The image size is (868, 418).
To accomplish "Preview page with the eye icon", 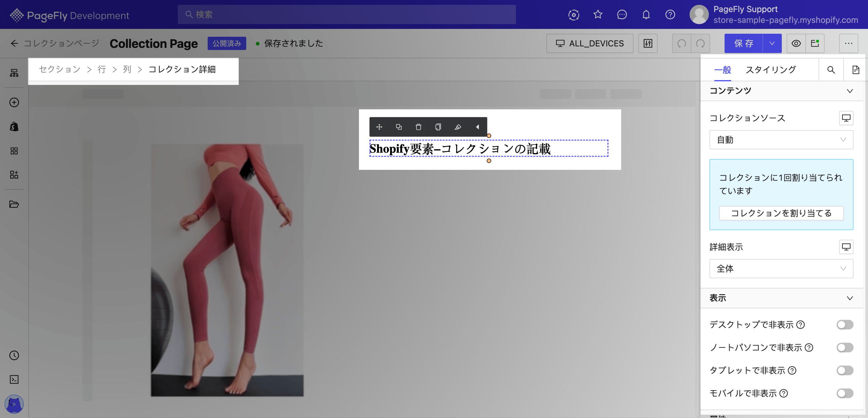I will click(x=796, y=43).
